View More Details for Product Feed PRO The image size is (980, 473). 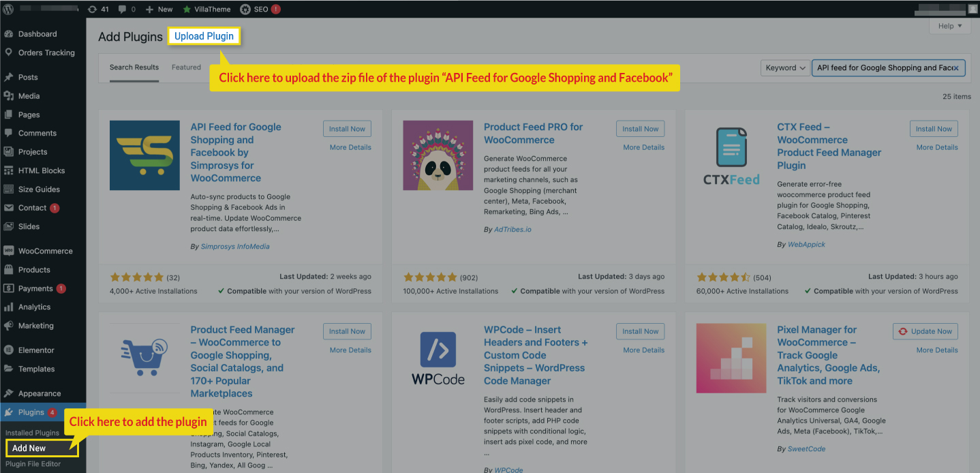[x=643, y=147]
